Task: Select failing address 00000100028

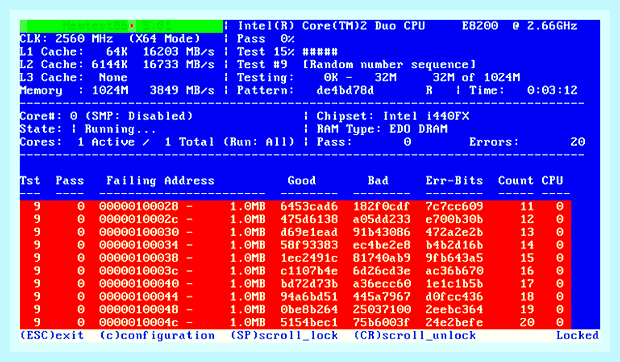Action: (x=139, y=206)
